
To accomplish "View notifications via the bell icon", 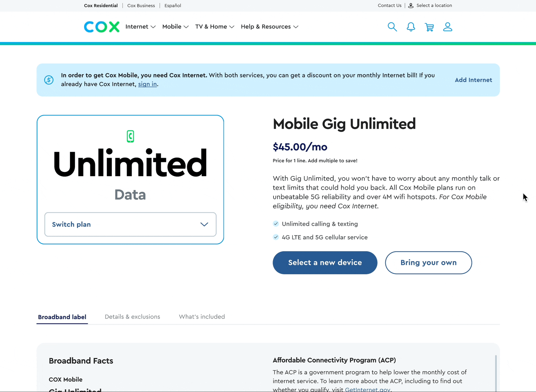I will (x=411, y=27).
